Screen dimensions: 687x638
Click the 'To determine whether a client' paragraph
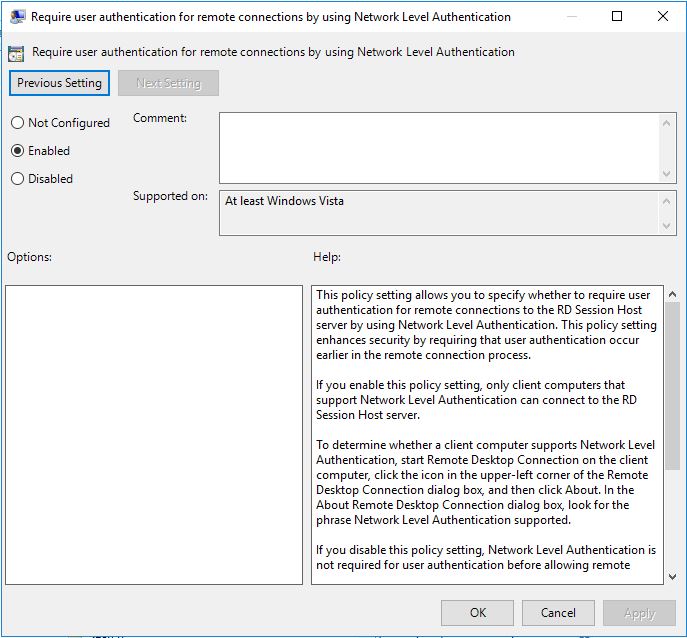(x=485, y=482)
